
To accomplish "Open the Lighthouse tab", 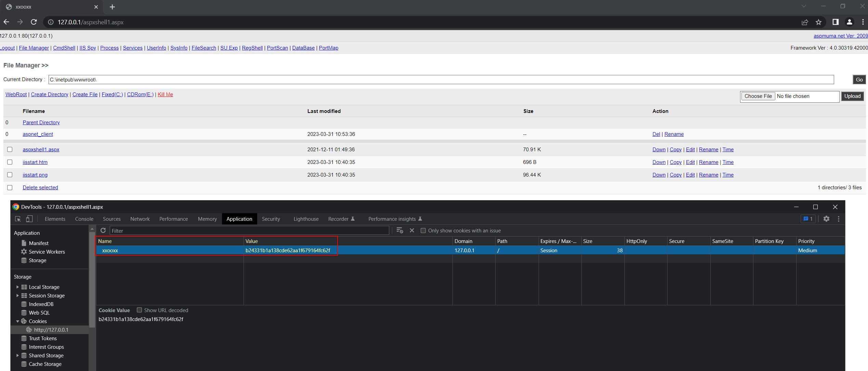I will [306, 219].
